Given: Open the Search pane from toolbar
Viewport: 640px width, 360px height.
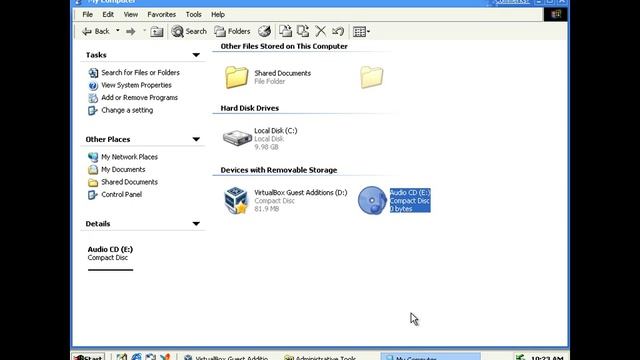Looking at the screenshot, I should click(x=189, y=31).
